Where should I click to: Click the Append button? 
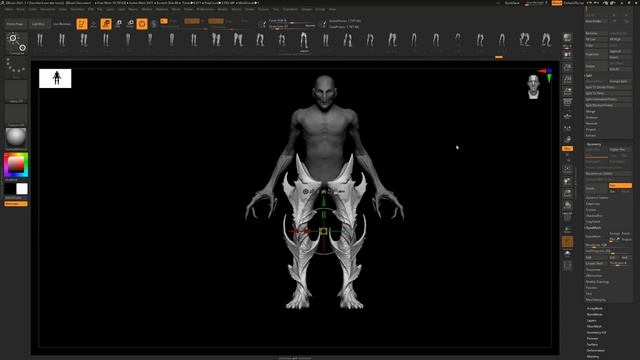[x=620, y=51]
